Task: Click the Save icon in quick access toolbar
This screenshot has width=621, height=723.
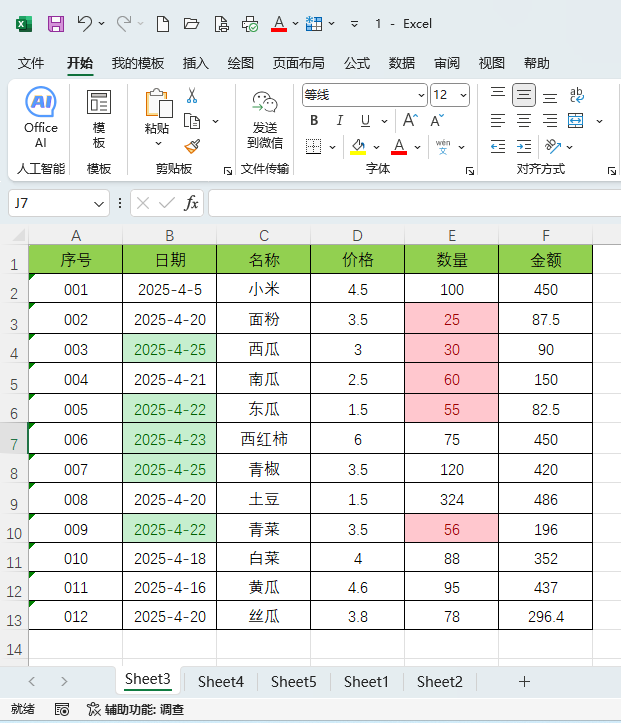Action: 56,24
